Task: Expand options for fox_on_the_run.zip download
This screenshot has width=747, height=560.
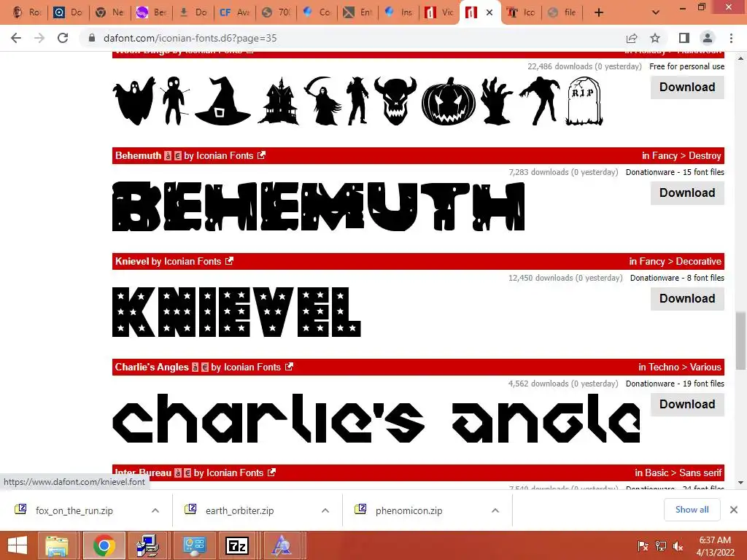Action: [155, 510]
